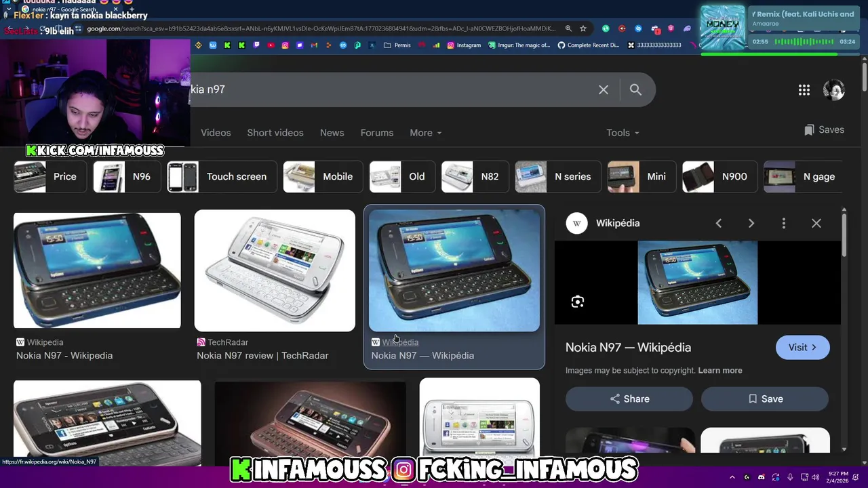The height and width of the screenshot is (488, 868).
Task: Filter images by N gage chip
Action: tap(803, 177)
